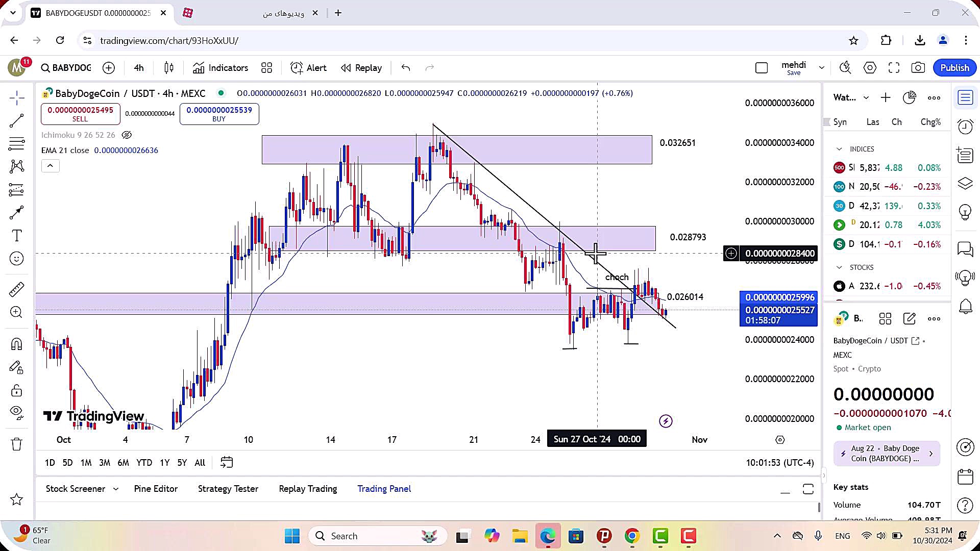980x551 pixels.
Task: Select the ruler measure tool
Action: [16, 289]
